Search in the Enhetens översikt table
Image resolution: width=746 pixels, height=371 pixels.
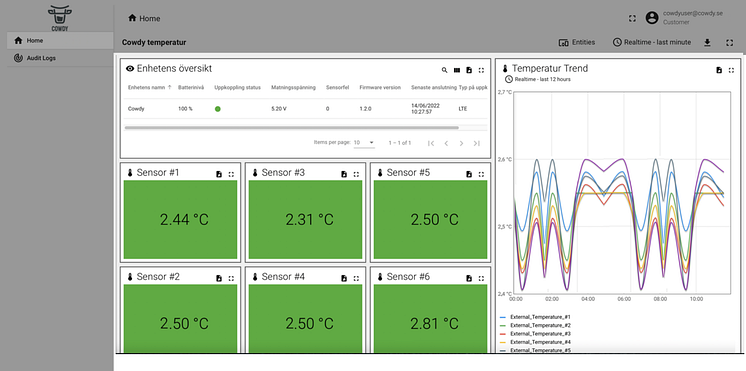[x=444, y=70]
